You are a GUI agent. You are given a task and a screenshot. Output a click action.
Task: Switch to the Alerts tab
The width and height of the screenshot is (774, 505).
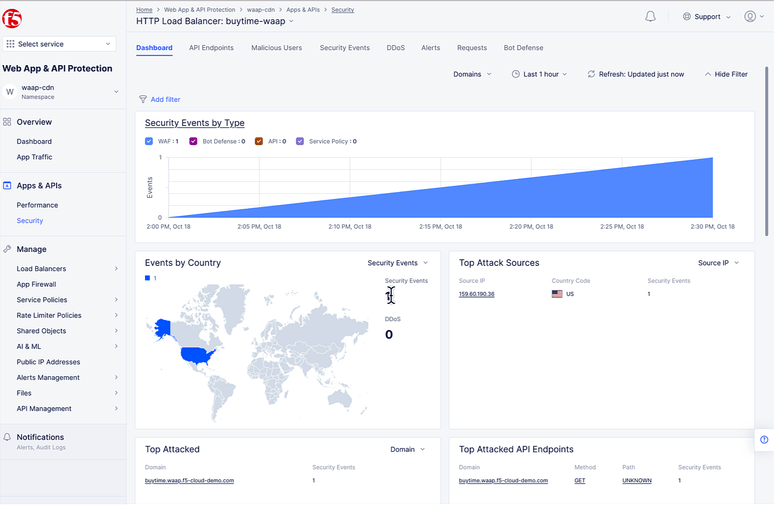[430, 48]
